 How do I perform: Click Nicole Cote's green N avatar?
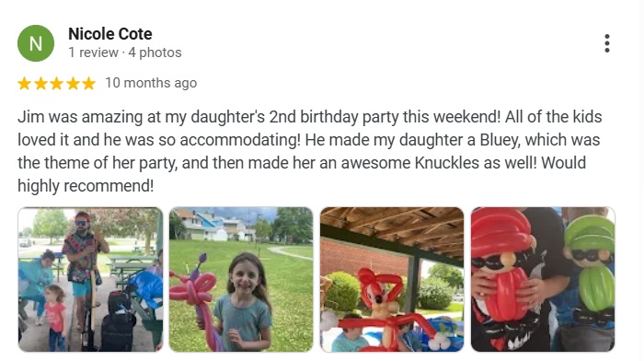pos(36,43)
